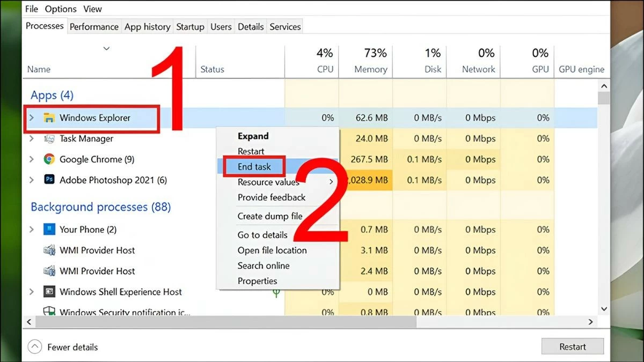This screenshot has width=644, height=362.
Task: Open the Startup tab
Action: tap(190, 27)
